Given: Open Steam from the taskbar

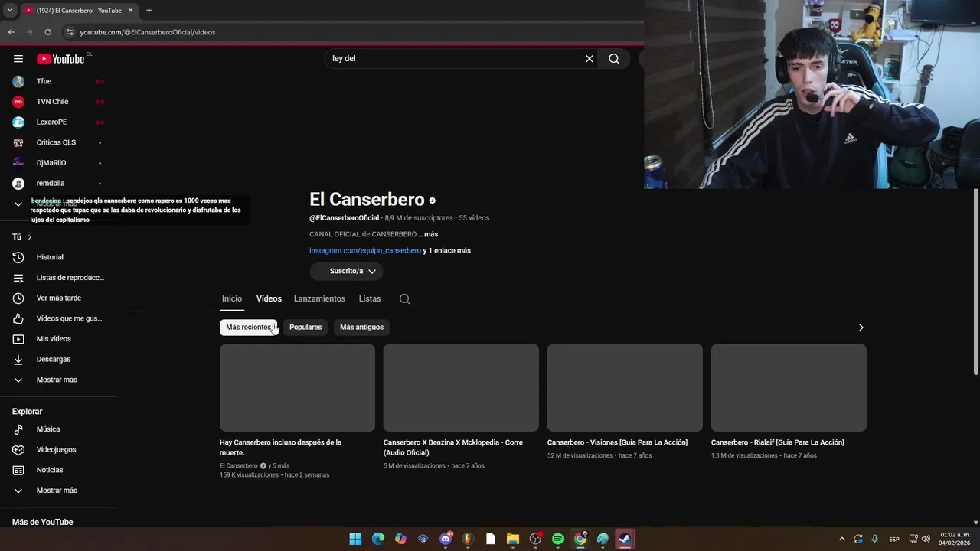Looking at the screenshot, I should point(625,539).
